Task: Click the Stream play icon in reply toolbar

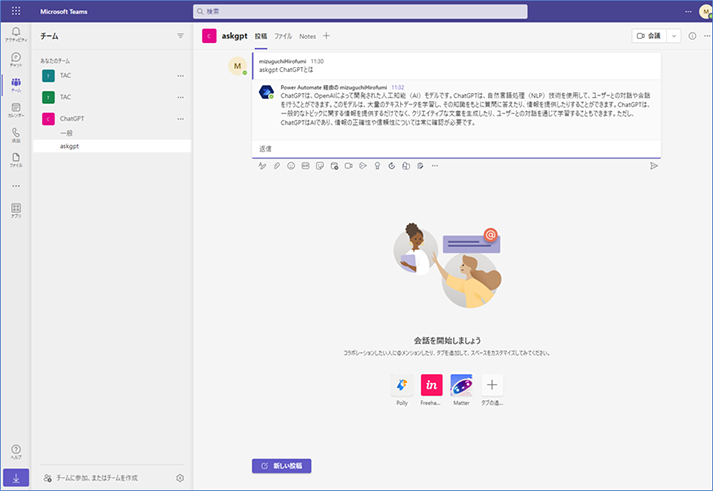Action: click(363, 166)
